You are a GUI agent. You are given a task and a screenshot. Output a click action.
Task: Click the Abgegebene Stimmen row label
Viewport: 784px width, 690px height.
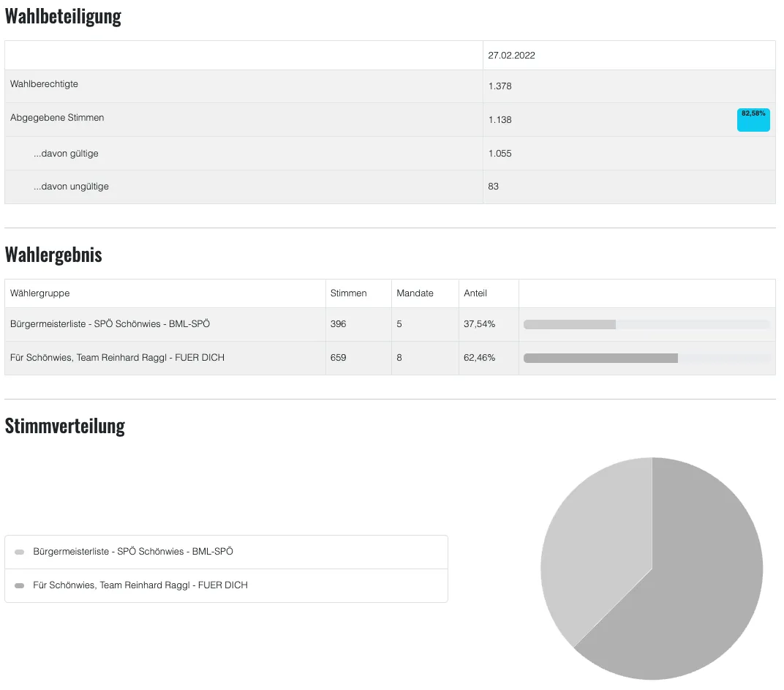tap(57, 118)
